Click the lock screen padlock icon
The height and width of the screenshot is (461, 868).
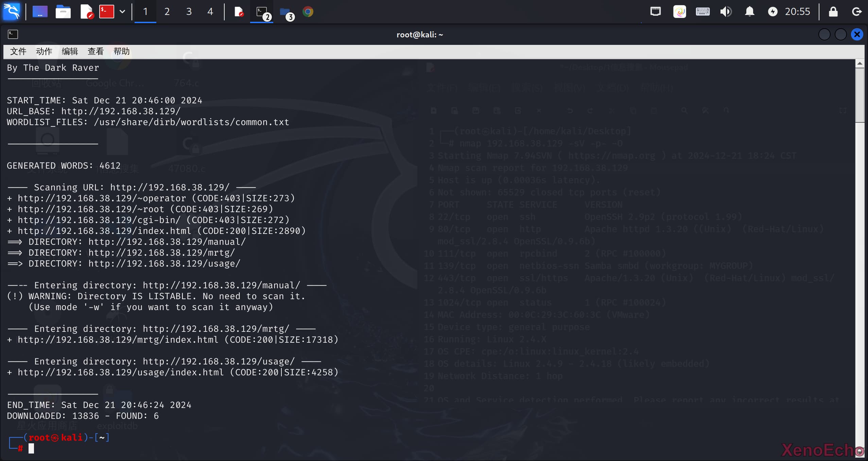click(833, 12)
